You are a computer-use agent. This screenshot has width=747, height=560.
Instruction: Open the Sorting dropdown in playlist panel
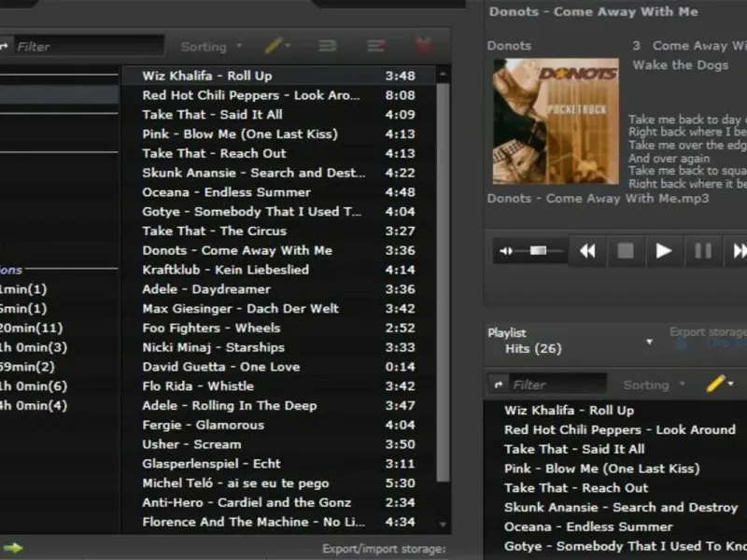[654, 385]
